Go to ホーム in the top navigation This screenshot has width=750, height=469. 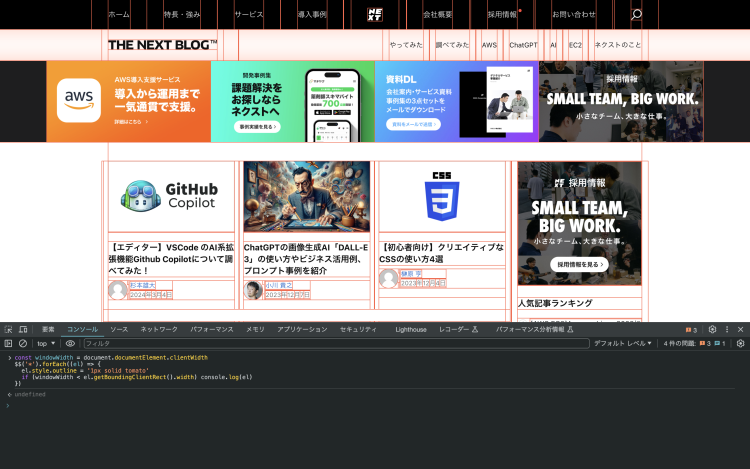(x=119, y=14)
